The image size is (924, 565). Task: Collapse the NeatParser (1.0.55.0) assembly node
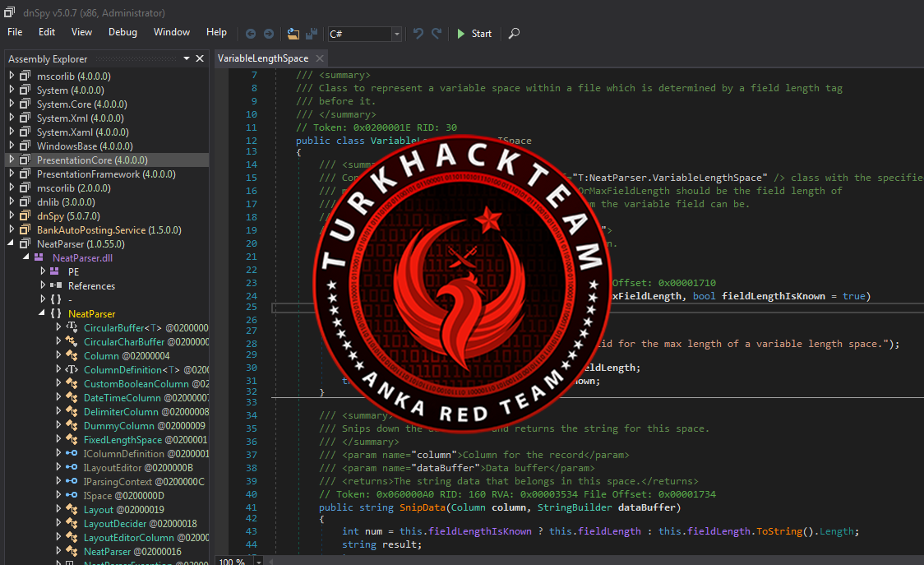(x=12, y=243)
